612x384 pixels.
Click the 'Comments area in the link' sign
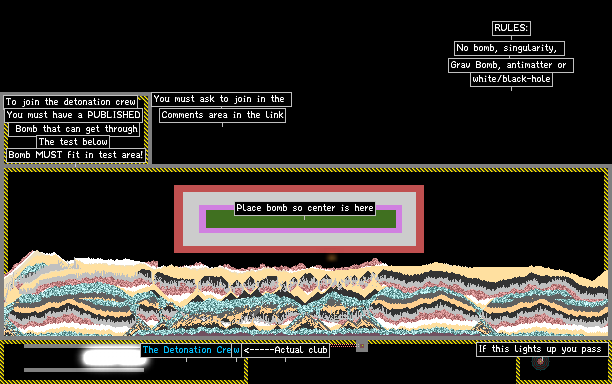tap(222, 115)
